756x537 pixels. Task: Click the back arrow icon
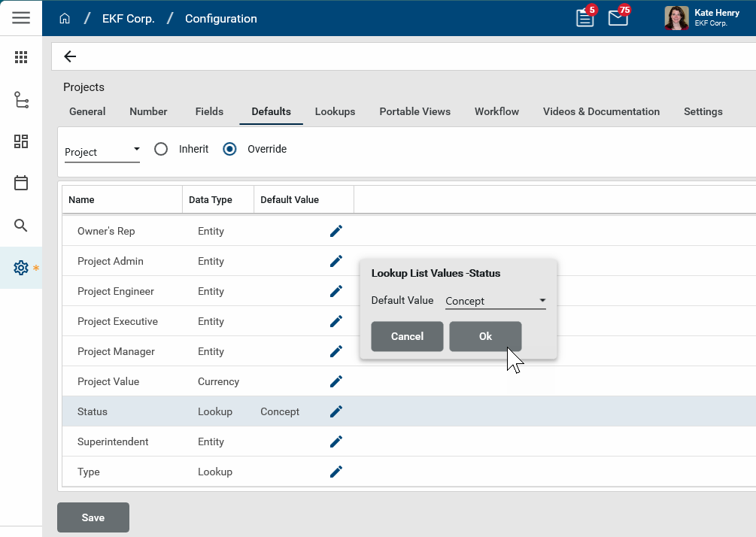[70, 56]
